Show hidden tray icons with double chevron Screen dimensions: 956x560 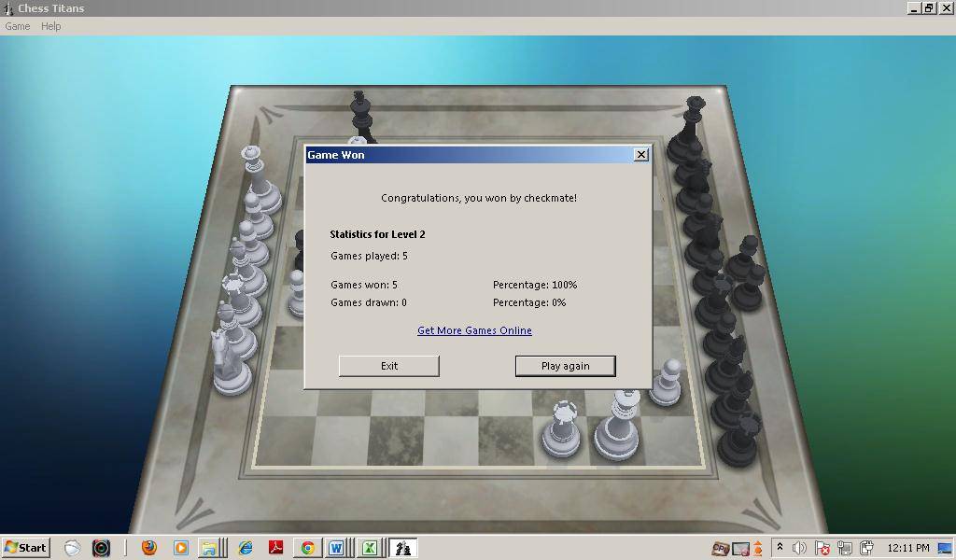click(780, 547)
